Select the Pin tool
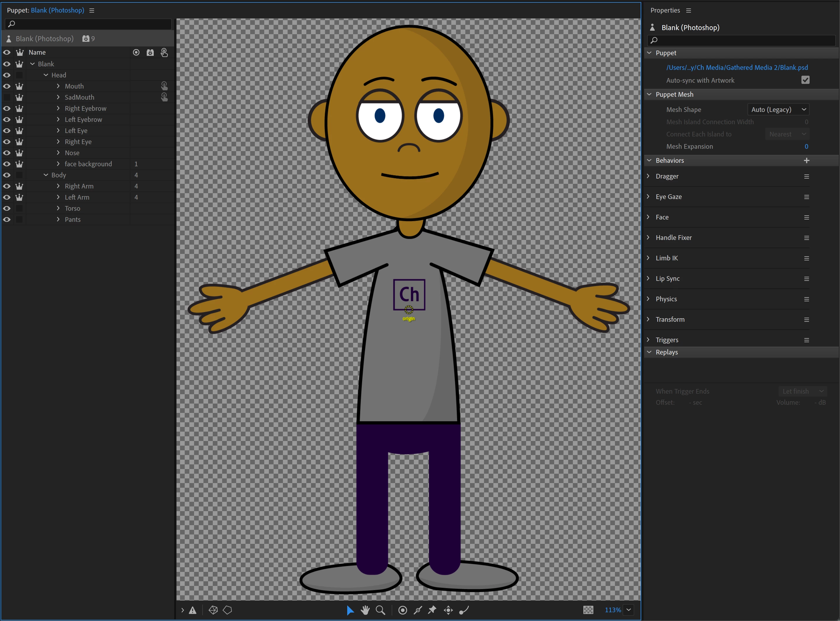Image resolution: width=840 pixels, height=621 pixels. (432, 610)
